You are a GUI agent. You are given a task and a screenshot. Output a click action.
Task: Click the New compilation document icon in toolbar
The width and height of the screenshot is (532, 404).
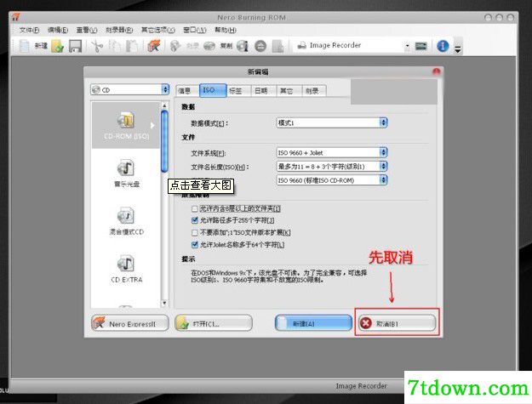coord(25,46)
